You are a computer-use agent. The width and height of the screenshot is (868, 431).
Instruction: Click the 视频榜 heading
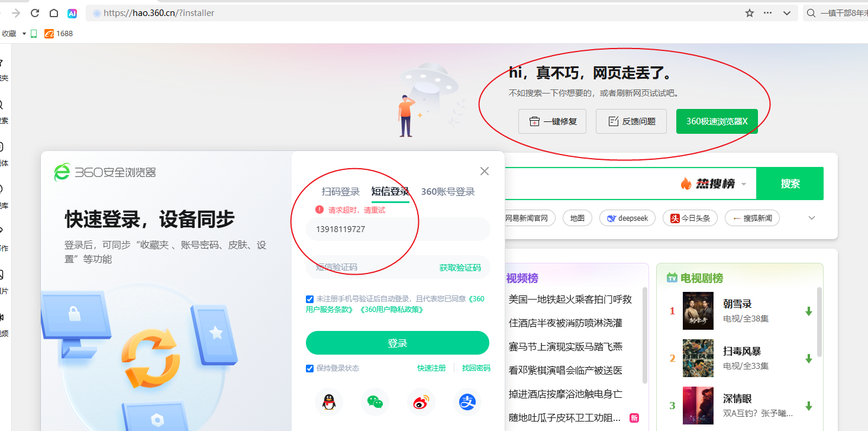click(x=522, y=278)
